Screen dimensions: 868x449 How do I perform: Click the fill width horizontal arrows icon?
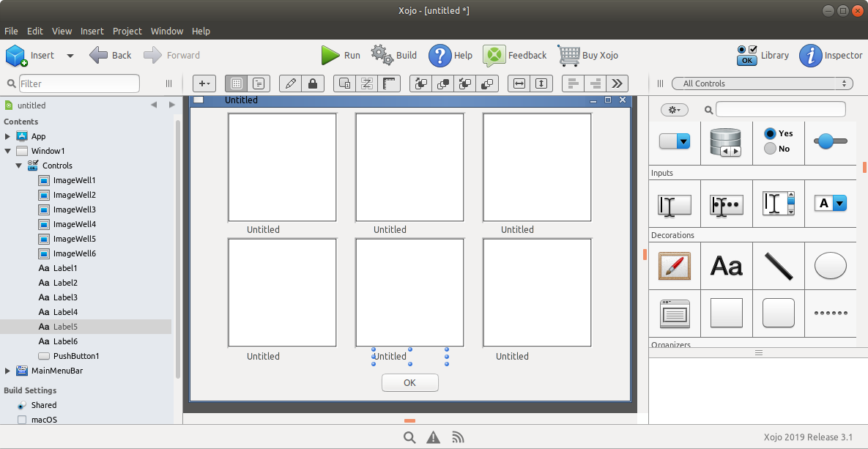point(519,84)
